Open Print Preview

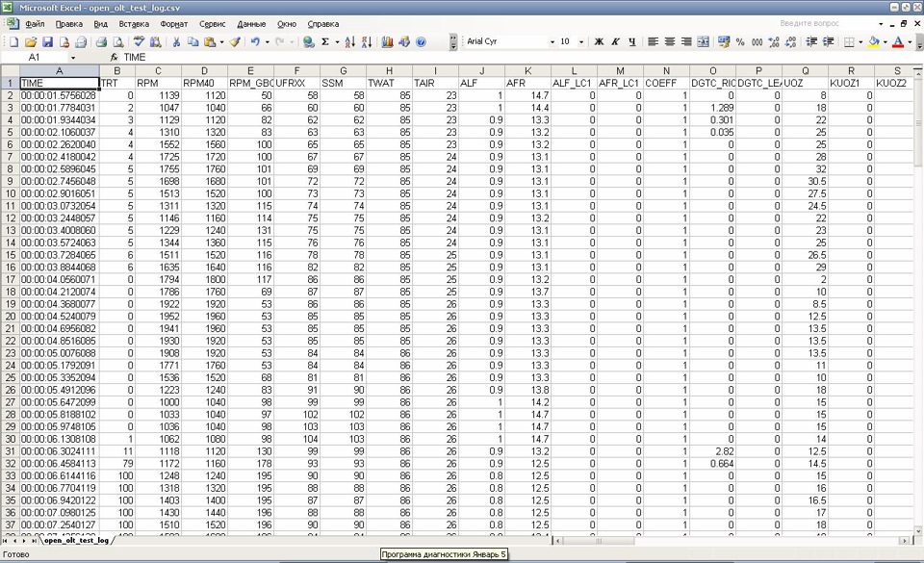point(117,41)
